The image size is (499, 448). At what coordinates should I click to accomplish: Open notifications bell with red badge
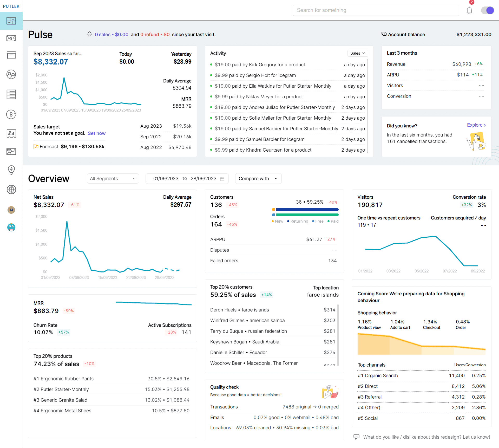[469, 10]
